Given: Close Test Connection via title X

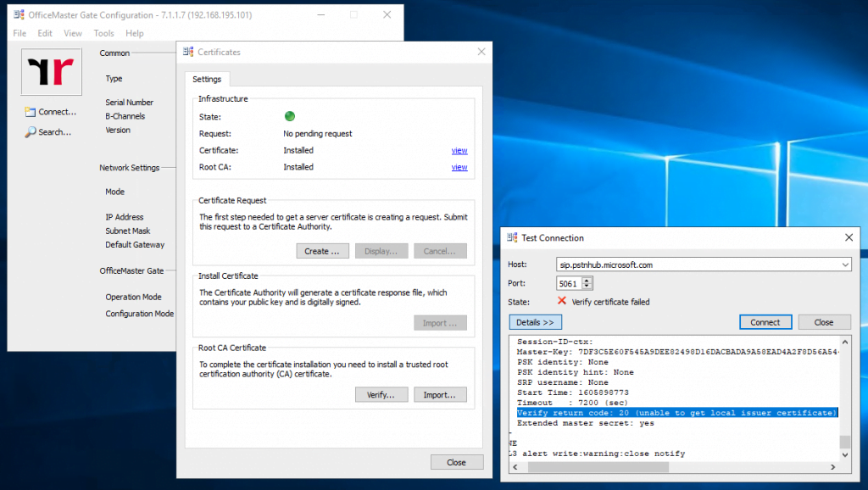Looking at the screenshot, I should point(849,237).
